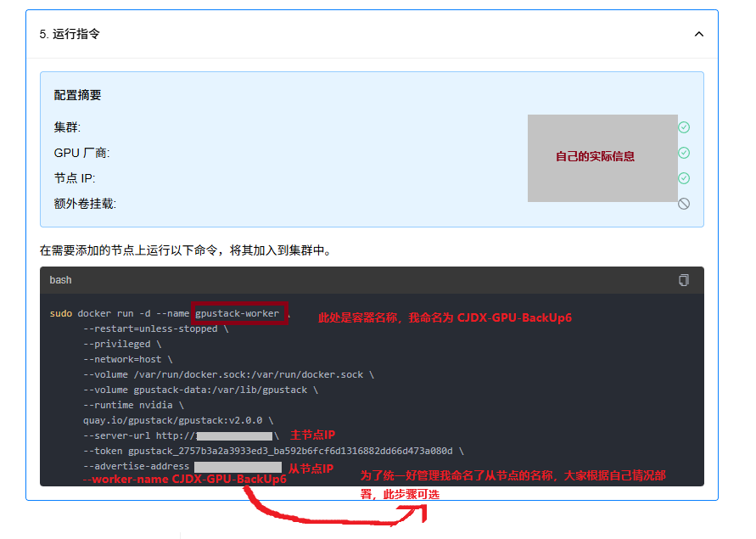Image resolution: width=756 pixels, height=539 pixels.
Task: Click the '--runtime nvidia' line
Action: pos(133,406)
